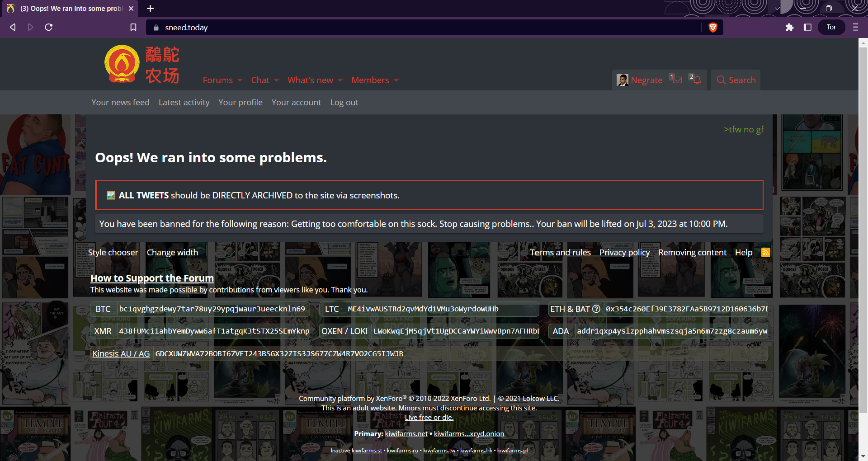Open the browser extensions puzzle icon
Screen dimensions: 868x461
[x=789, y=28]
